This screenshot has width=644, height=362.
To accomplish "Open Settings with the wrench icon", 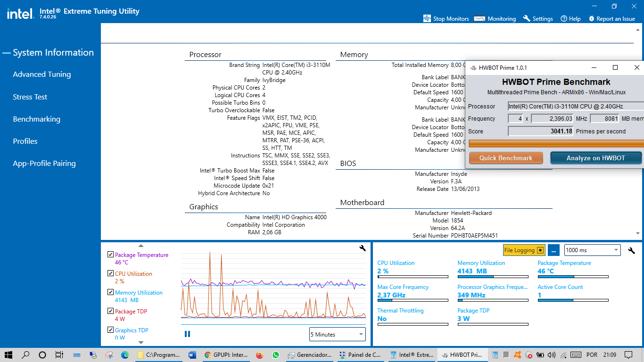I will point(526,18).
